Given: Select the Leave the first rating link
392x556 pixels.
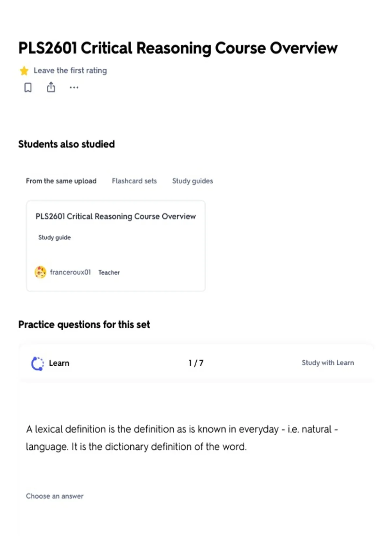Looking at the screenshot, I should (x=70, y=70).
